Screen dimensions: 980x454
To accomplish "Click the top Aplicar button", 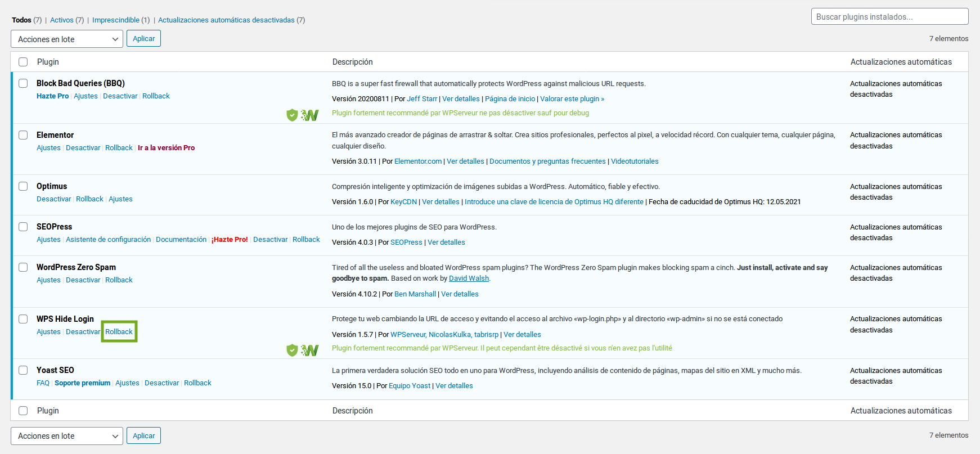I will [x=144, y=39].
